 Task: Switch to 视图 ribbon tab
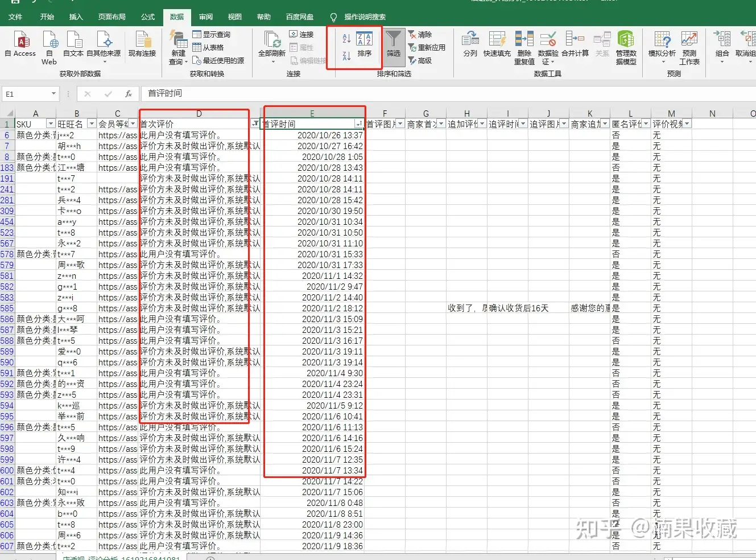[235, 17]
